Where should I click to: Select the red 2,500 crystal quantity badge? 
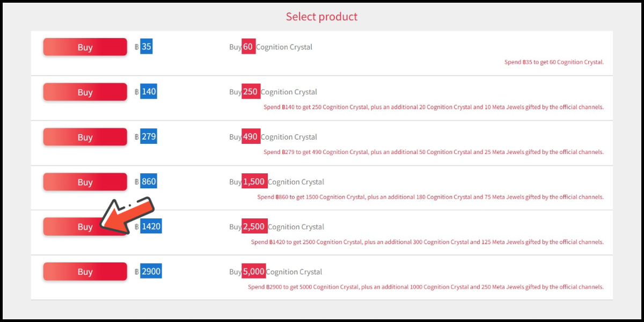pyautogui.click(x=254, y=226)
